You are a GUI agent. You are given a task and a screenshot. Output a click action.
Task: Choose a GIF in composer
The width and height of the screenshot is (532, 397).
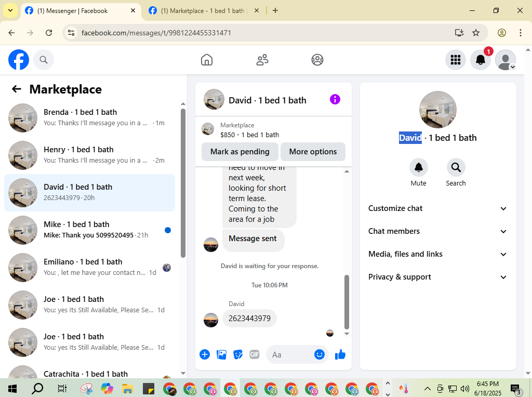255,354
